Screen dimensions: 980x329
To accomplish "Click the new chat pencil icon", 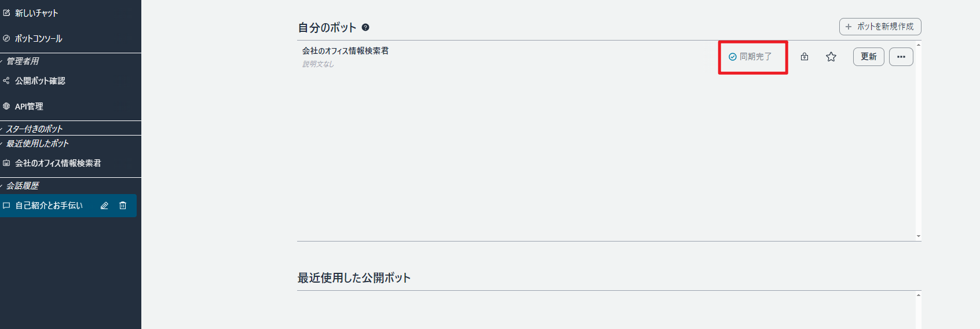I will (x=6, y=13).
